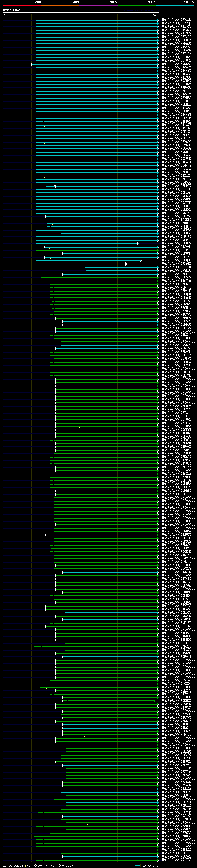This screenshot has height=868, width=197.
Task: Select hit label UniRef100_C6H4N2
Action: coord(177,291)
